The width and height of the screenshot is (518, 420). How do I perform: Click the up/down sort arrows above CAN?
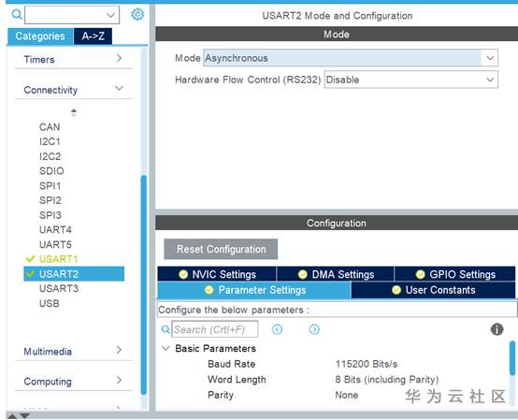click(x=74, y=112)
